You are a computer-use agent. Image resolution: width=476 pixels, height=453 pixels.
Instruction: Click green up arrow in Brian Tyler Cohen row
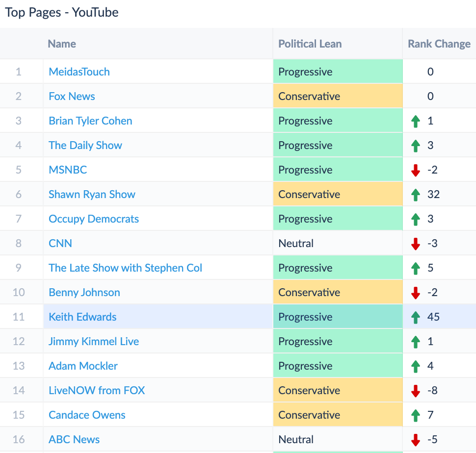click(416, 121)
